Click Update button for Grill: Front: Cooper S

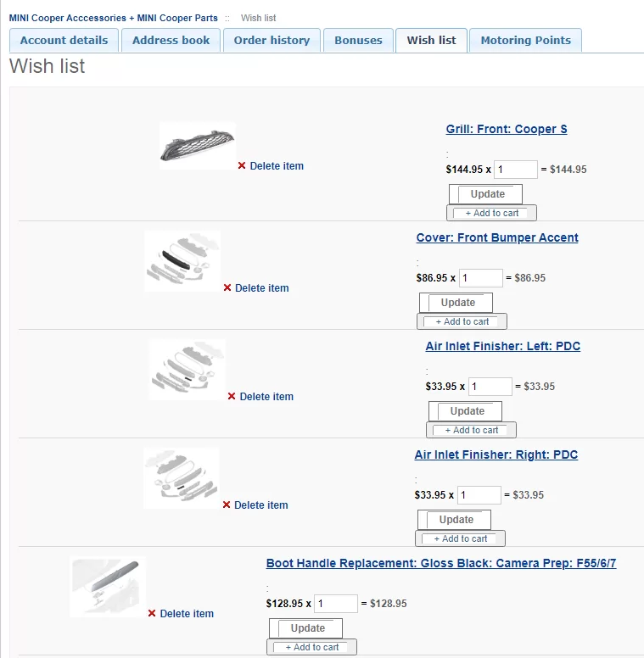(x=487, y=194)
